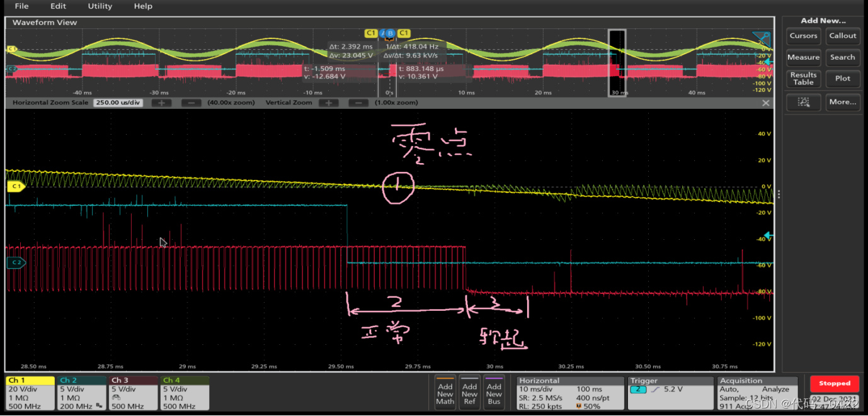Increase horizontal zoom with the plus button
The width and height of the screenshot is (868, 416).
(x=161, y=103)
